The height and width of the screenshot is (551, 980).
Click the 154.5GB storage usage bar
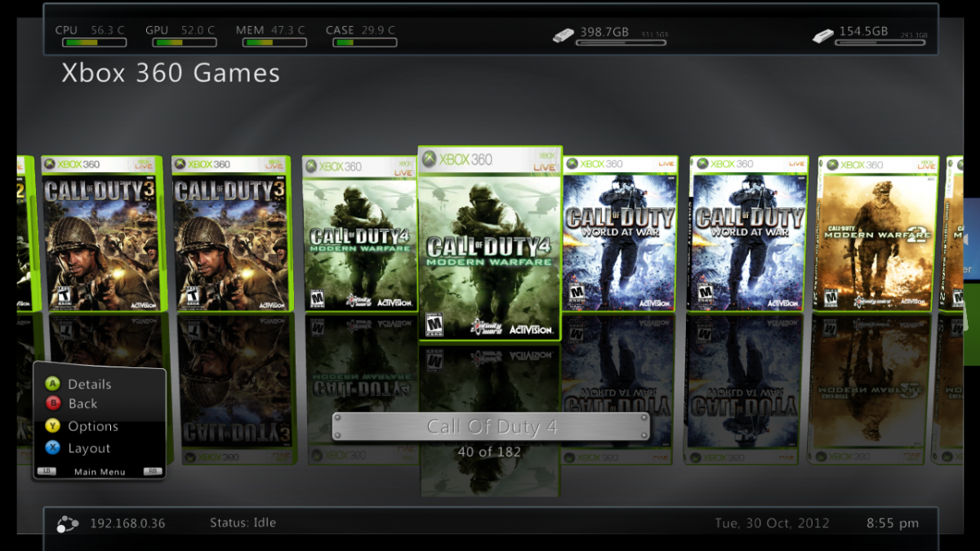click(880, 42)
